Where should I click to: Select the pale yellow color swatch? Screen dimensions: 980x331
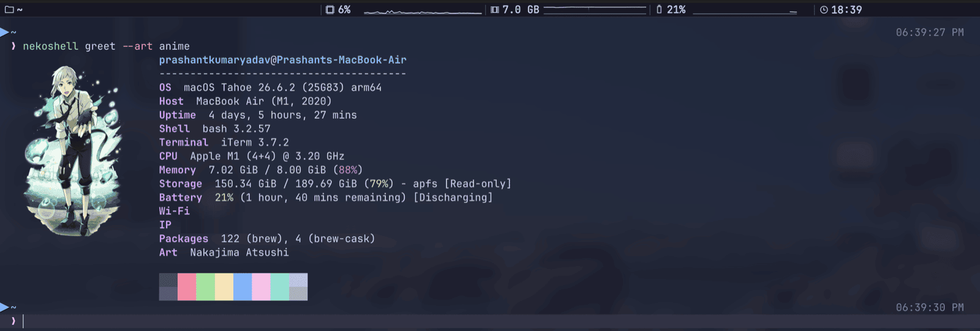224,287
